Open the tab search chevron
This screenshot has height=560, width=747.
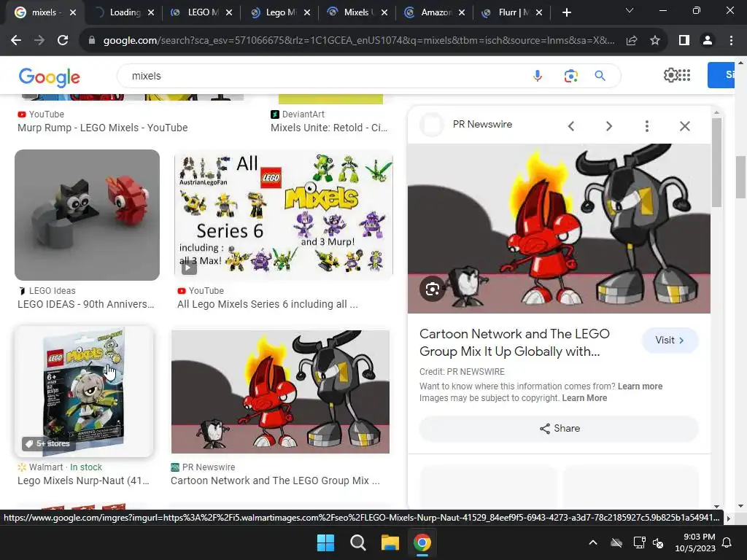630,10
